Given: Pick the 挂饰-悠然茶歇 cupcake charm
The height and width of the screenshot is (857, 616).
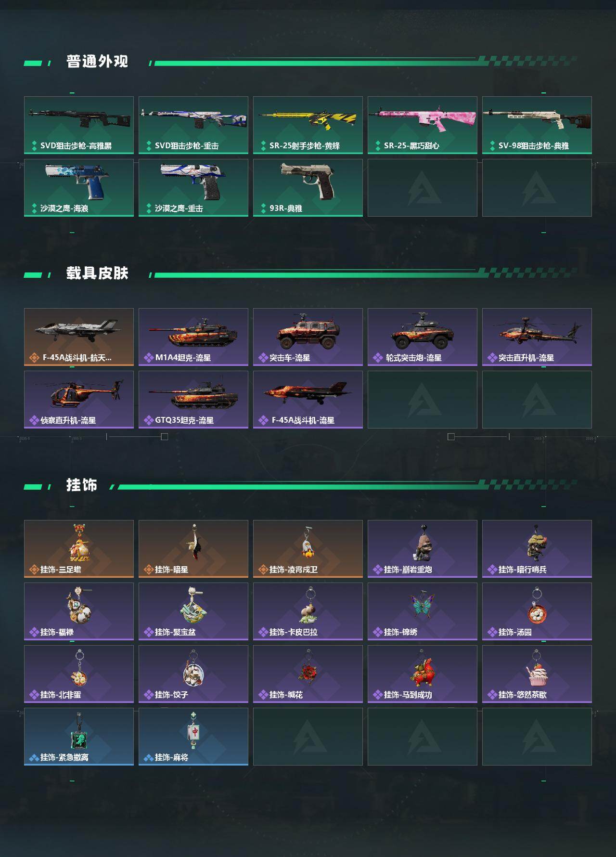Looking at the screenshot, I should point(537,674).
